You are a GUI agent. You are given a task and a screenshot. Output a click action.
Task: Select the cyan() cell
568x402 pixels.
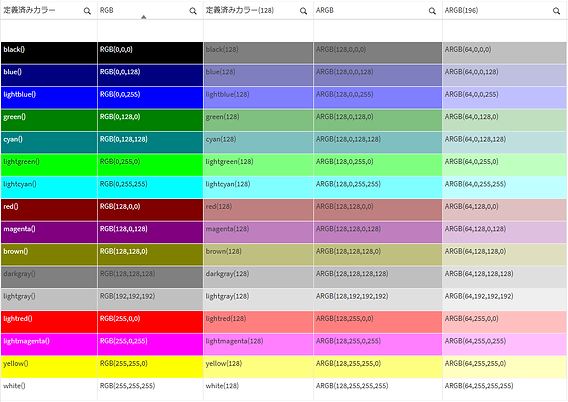(x=49, y=143)
